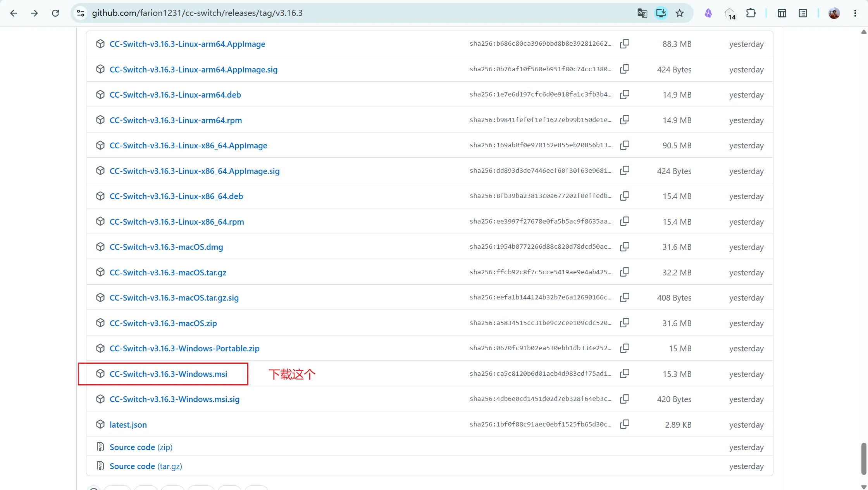Open the Extensions puzzle menu

click(751, 13)
